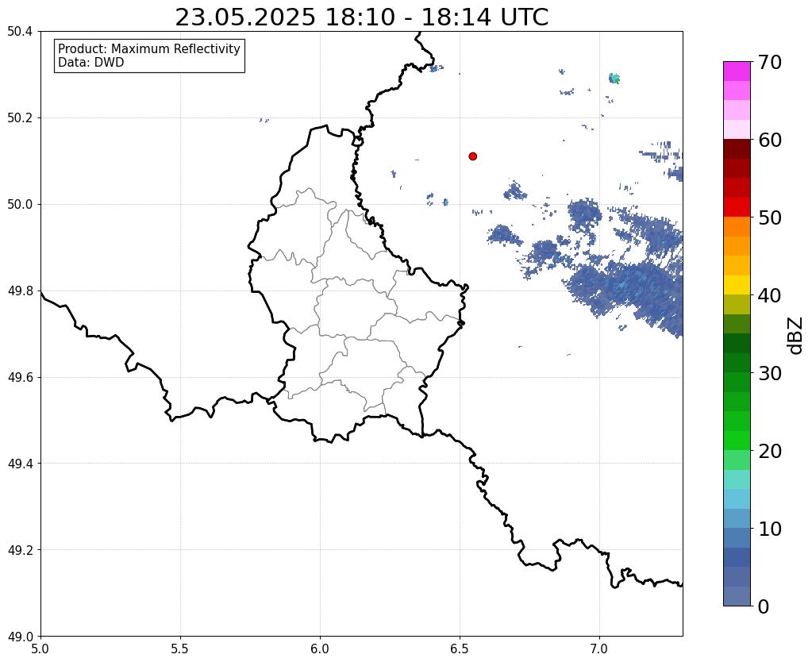Click the turquoise band between 10 and 20 dBZ
This screenshot has width=812, height=662.
point(737,479)
